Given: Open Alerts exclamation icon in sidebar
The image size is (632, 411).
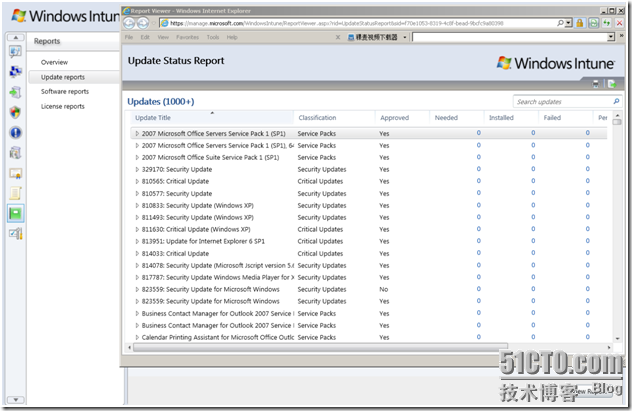Looking at the screenshot, I should click(15, 133).
